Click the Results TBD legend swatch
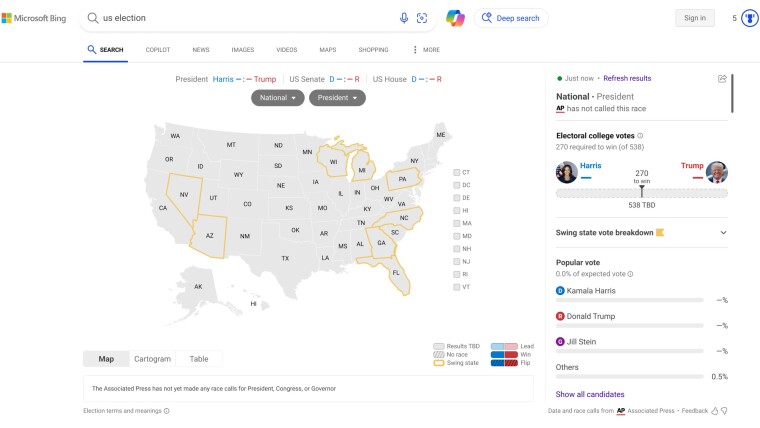Screen dimensions: 760x428 [439, 347]
